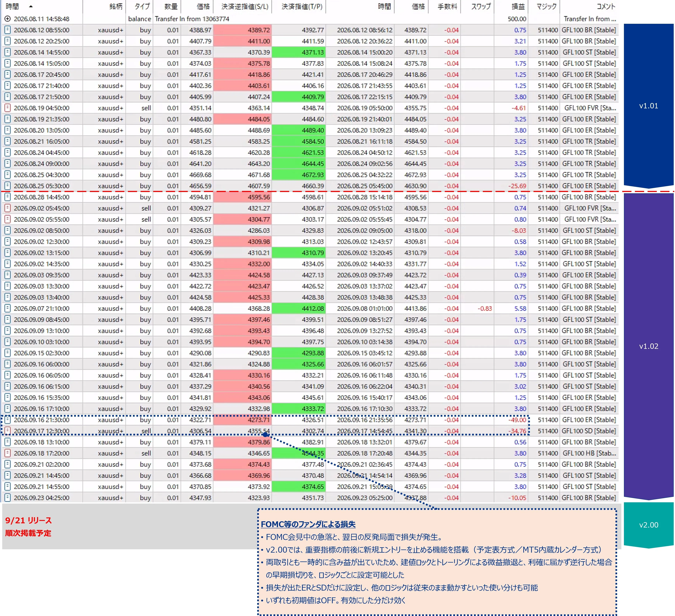
Task: Click the -49.00 loss value
Action: click(x=517, y=420)
